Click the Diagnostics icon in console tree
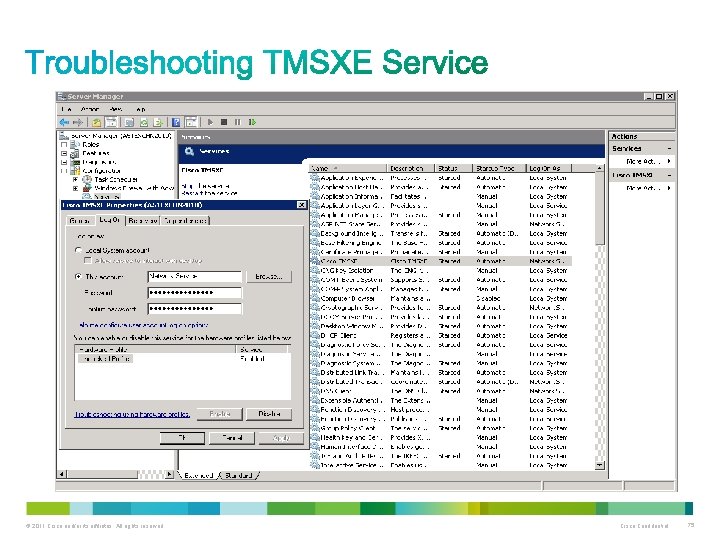Viewport: 720px width, 540px height. (x=75, y=162)
